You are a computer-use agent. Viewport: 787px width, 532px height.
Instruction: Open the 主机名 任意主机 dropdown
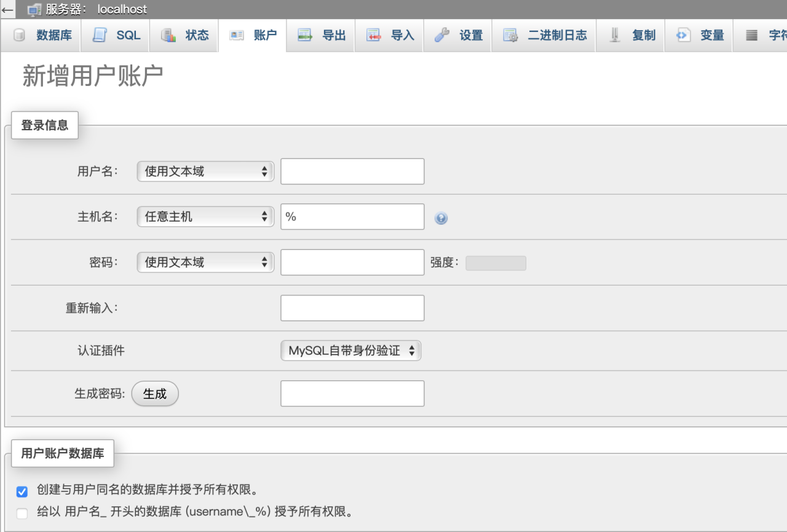click(x=205, y=216)
